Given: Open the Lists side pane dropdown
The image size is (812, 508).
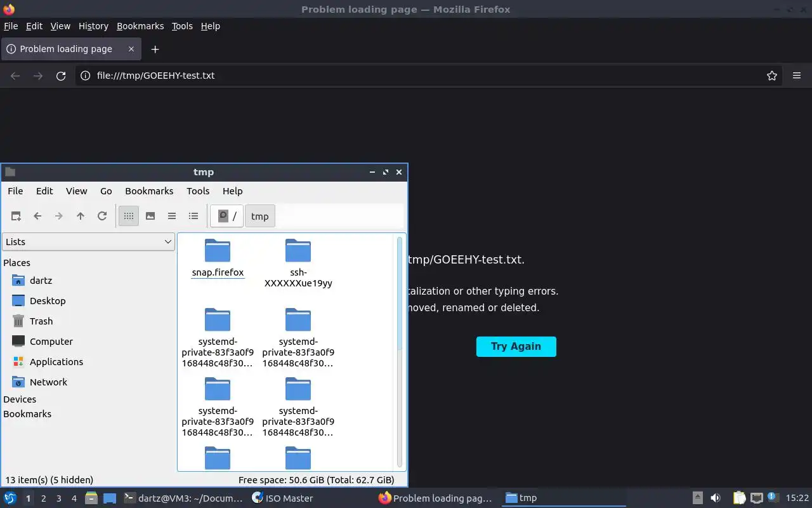Looking at the screenshot, I should pyautogui.click(x=88, y=241).
